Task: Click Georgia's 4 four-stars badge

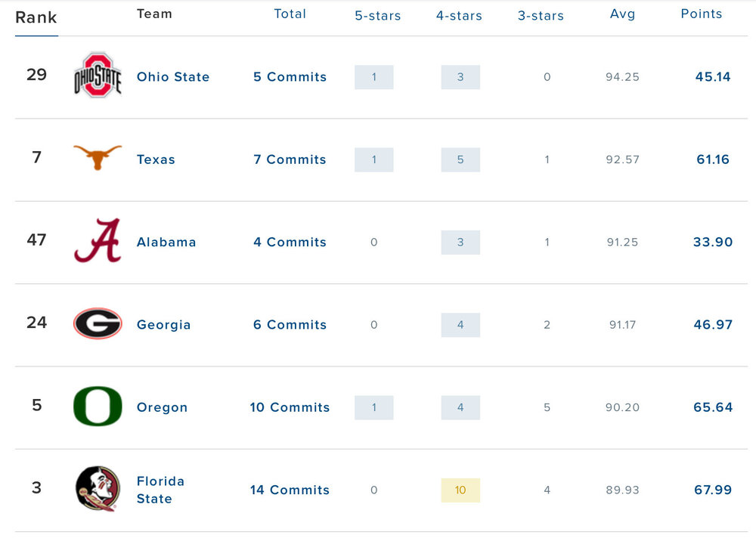Action: point(460,325)
